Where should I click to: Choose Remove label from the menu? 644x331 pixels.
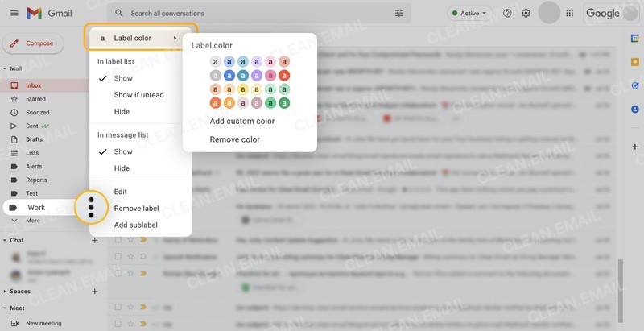coord(136,209)
